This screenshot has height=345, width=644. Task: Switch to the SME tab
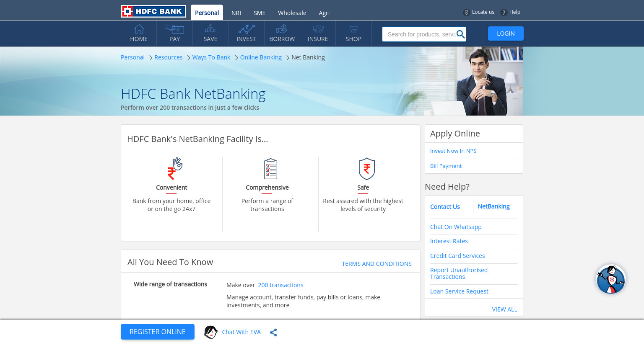260,13
